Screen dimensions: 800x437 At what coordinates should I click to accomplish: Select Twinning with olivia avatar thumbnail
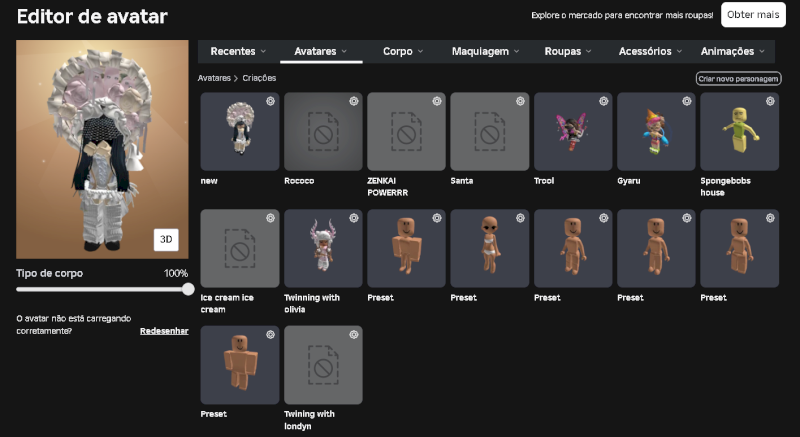click(x=323, y=248)
